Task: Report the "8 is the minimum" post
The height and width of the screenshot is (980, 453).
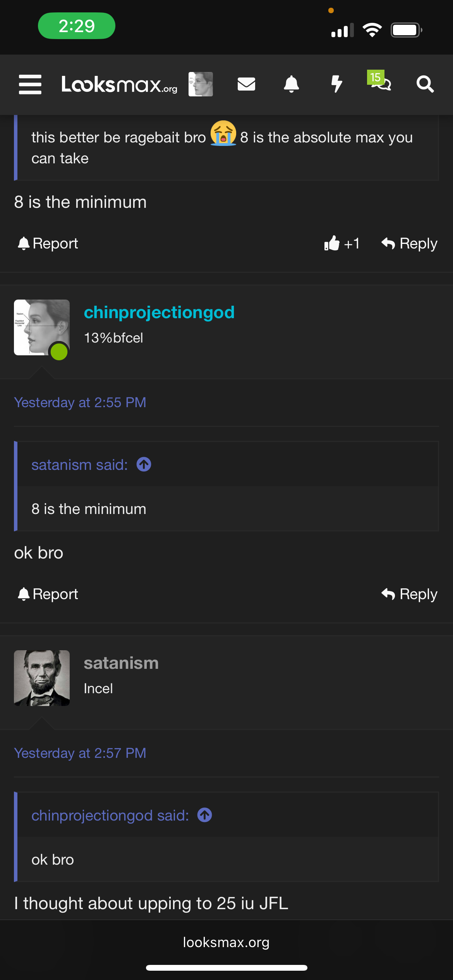Action: 48,243
